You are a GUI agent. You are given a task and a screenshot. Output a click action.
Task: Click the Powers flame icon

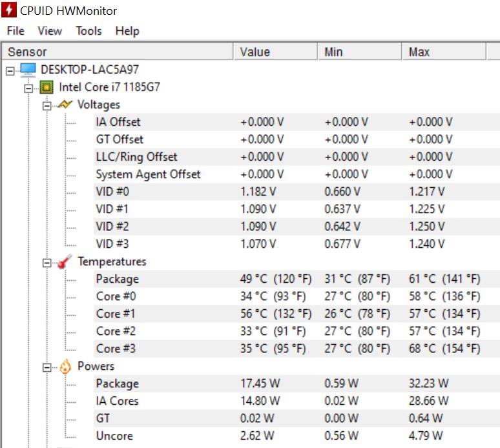point(65,367)
